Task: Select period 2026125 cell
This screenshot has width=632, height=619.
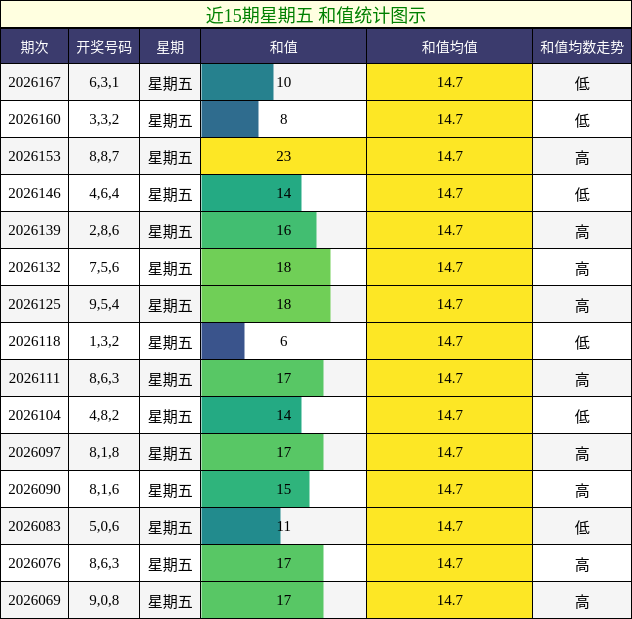Action: coord(34,304)
